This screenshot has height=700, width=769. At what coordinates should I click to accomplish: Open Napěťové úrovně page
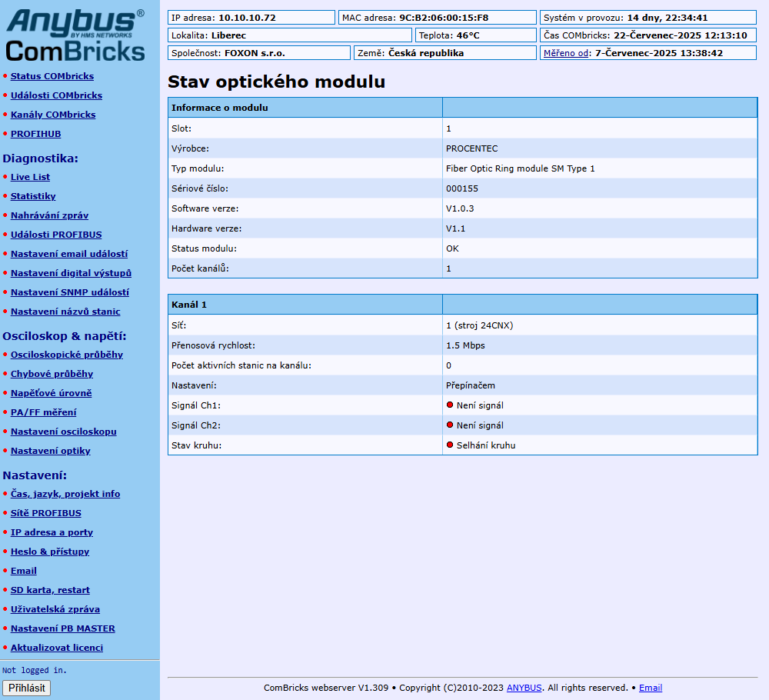click(x=52, y=393)
